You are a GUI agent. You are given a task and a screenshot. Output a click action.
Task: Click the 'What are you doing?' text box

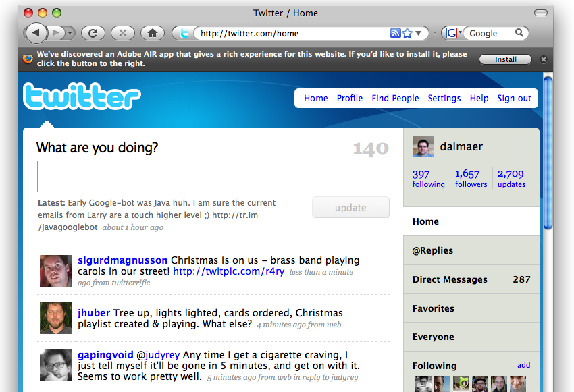[212, 176]
